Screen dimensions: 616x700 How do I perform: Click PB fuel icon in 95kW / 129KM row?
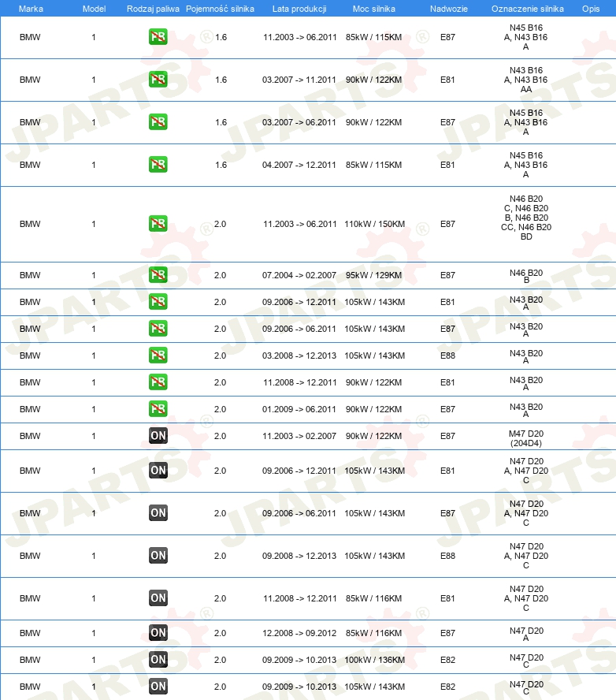[x=158, y=274]
